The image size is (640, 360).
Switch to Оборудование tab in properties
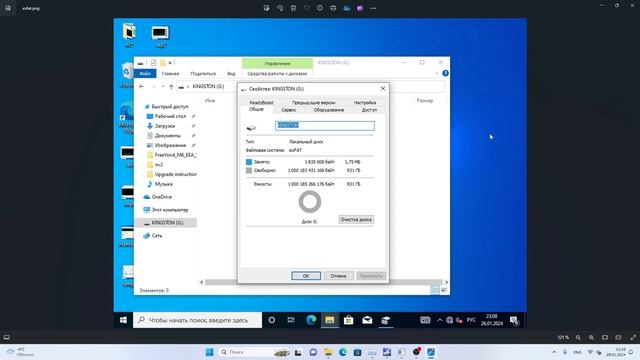(329, 110)
